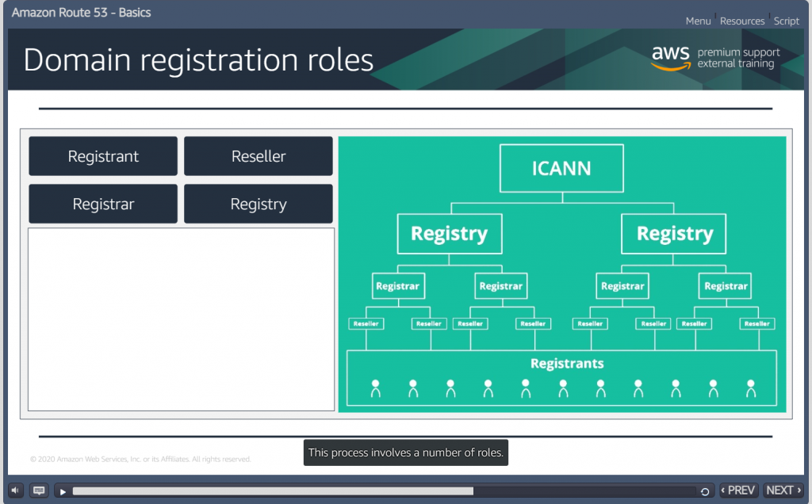Go to previous slide with PREV

(738, 491)
